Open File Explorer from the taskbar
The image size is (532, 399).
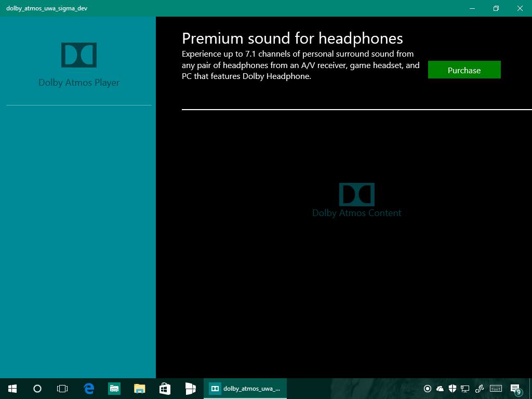pyautogui.click(x=139, y=389)
